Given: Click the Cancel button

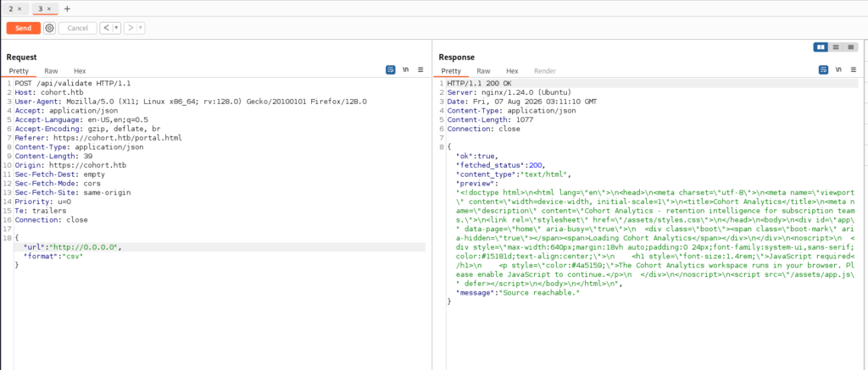Looking at the screenshot, I should (77, 28).
